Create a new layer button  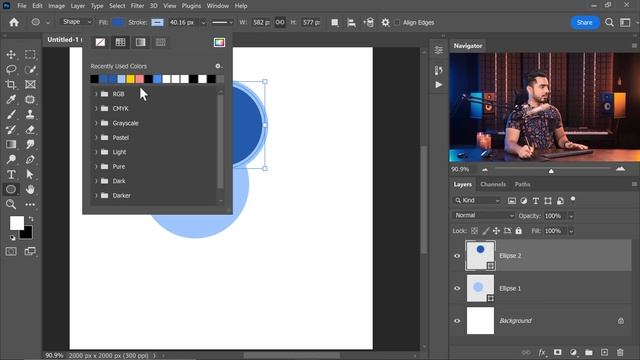604,352
